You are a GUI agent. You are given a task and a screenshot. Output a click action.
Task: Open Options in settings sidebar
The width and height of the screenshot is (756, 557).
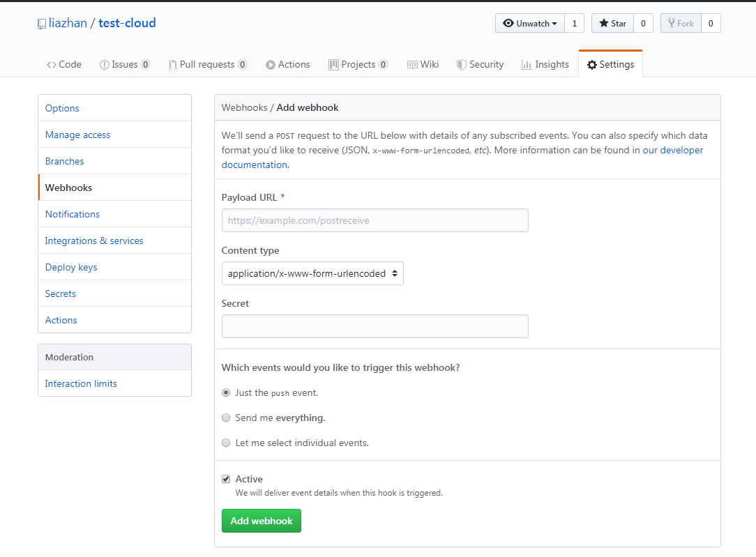(x=115, y=108)
